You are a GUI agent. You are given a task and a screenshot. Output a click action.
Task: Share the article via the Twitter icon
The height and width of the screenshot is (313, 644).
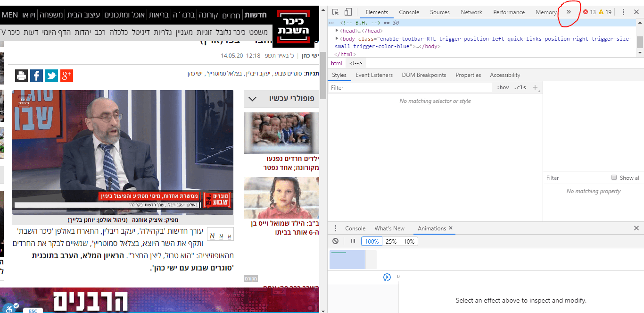51,76
